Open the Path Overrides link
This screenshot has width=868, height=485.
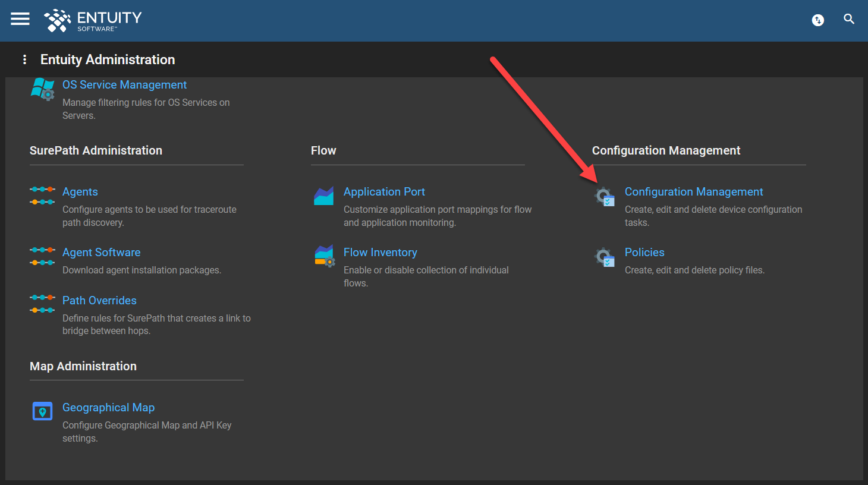click(x=99, y=300)
